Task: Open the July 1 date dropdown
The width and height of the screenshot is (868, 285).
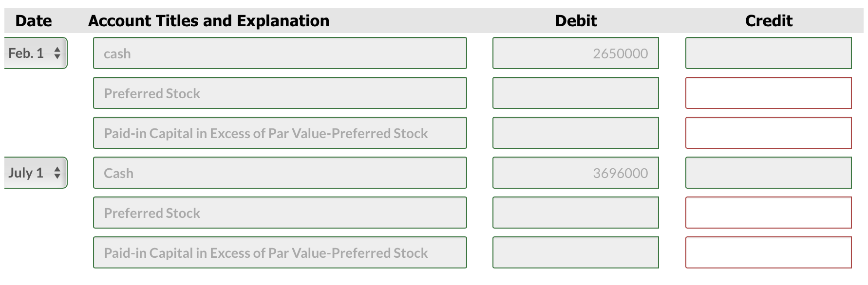Action: (36, 173)
